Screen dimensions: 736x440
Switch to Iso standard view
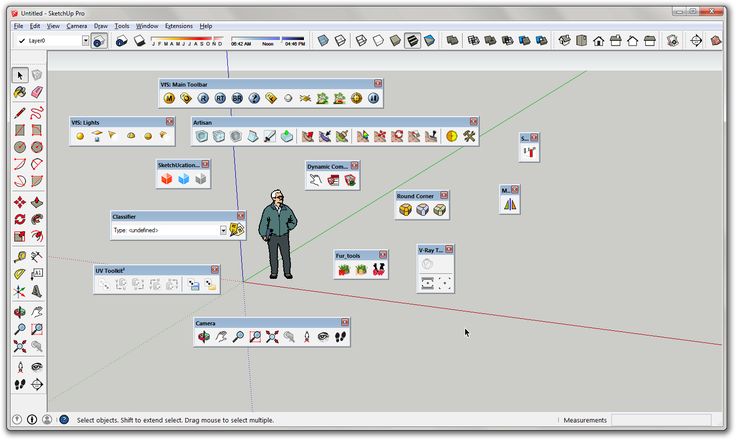(x=564, y=41)
